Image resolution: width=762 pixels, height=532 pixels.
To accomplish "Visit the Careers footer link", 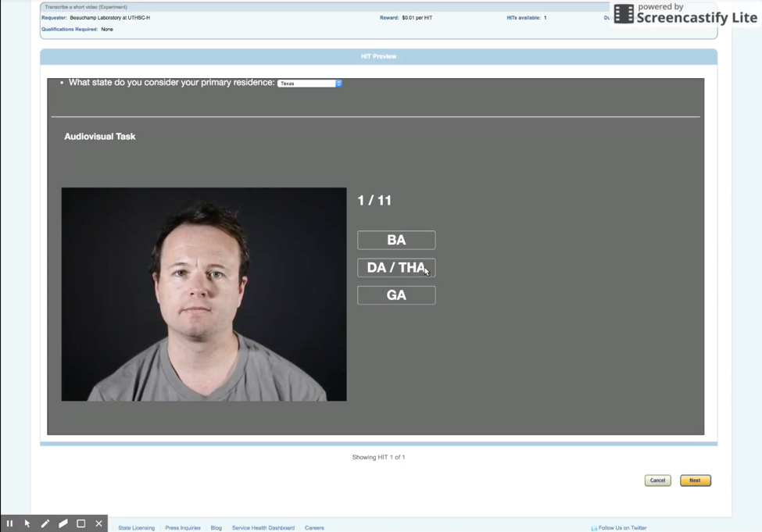I will click(314, 528).
